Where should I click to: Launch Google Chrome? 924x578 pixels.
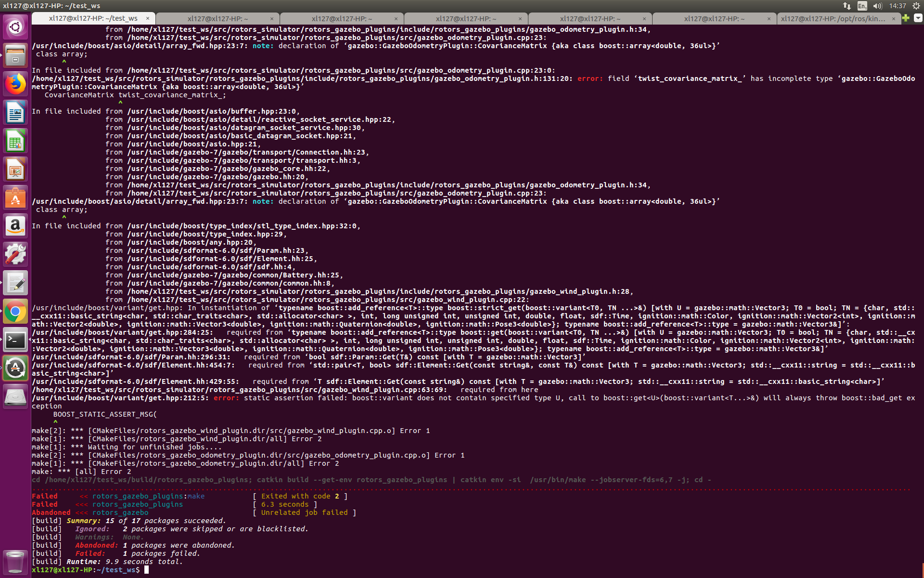[x=15, y=311]
